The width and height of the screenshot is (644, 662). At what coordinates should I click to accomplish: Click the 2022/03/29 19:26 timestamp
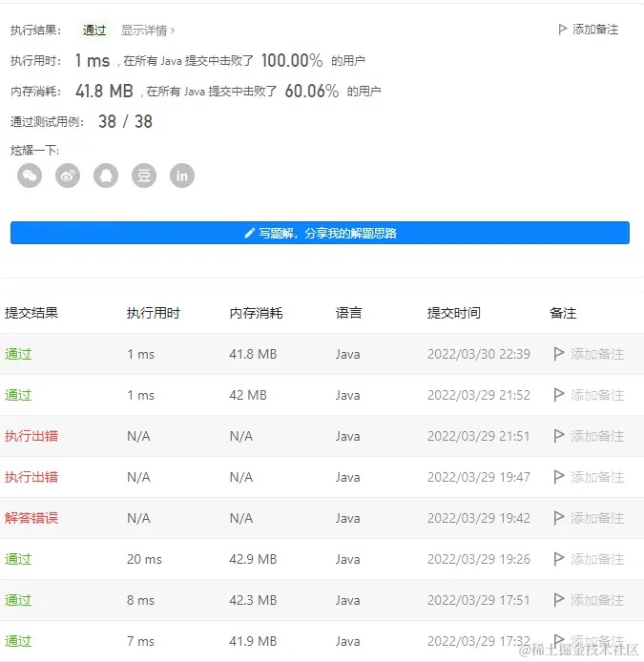tap(479, 559)
